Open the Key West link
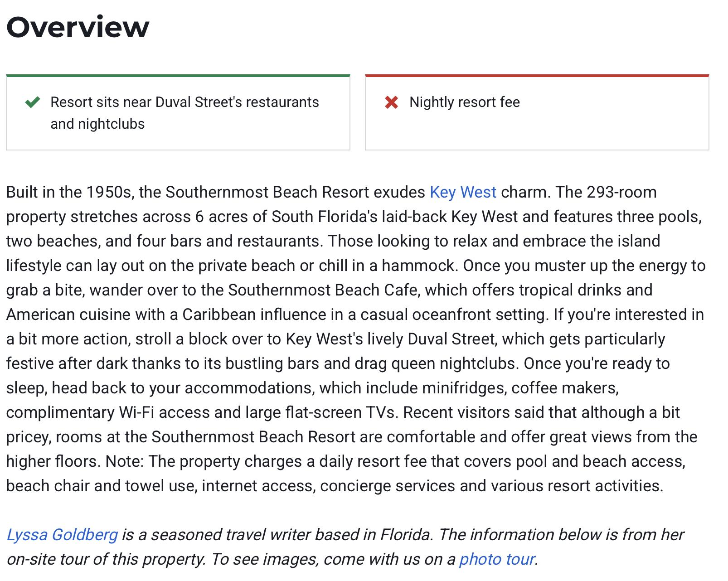 (463, 192)
